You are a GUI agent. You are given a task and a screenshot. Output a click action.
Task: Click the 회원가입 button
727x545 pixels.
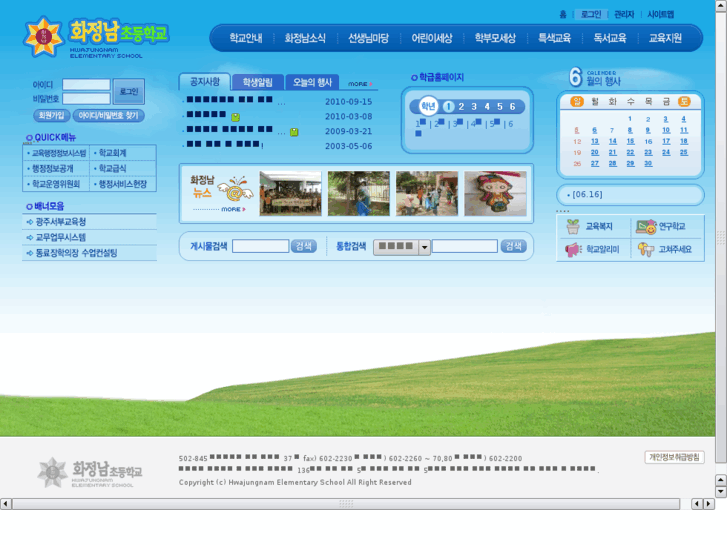[51, 115]
